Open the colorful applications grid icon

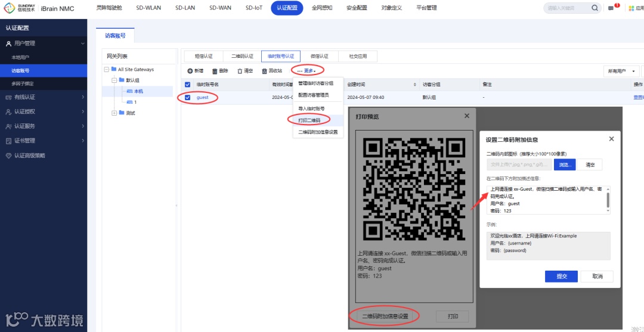pos(631,8)
